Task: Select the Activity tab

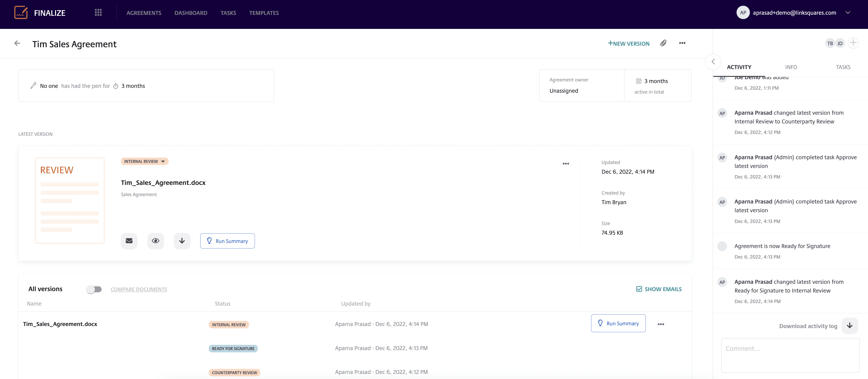Action: (739, 67)
